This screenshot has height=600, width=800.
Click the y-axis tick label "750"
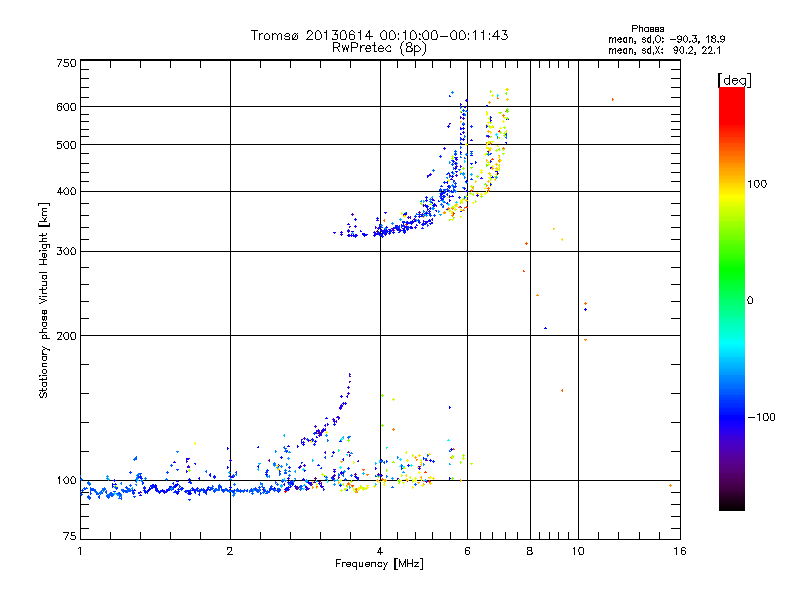pyautogui.click(x=67, y=63)
